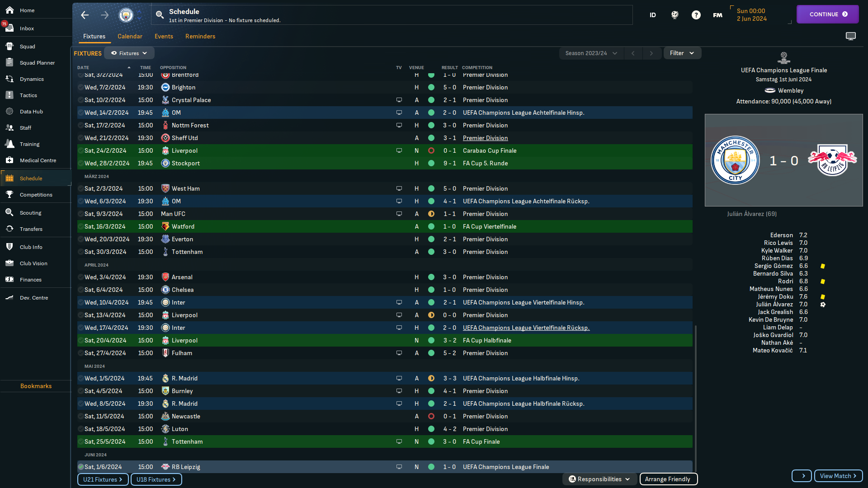This screenshot has width=868, height=488.
Task: Open the Staff icon
Action: point(9,127)
